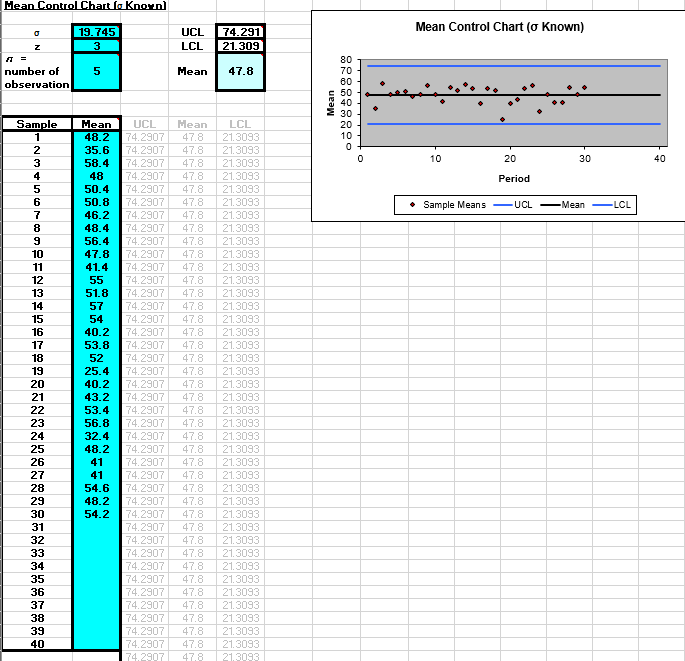Select the empty mean cell for sample 35
Viewport: 685px width, 661px height.
[97, 579]
